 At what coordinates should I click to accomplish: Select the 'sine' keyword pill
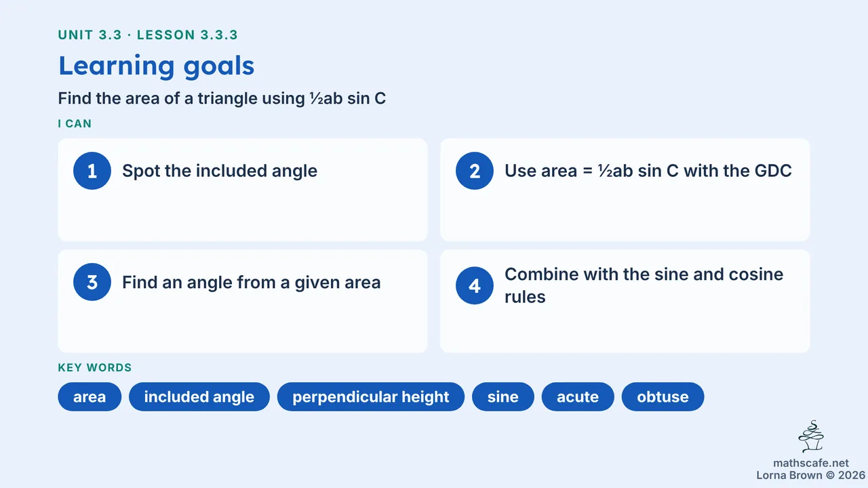[503, 397]
